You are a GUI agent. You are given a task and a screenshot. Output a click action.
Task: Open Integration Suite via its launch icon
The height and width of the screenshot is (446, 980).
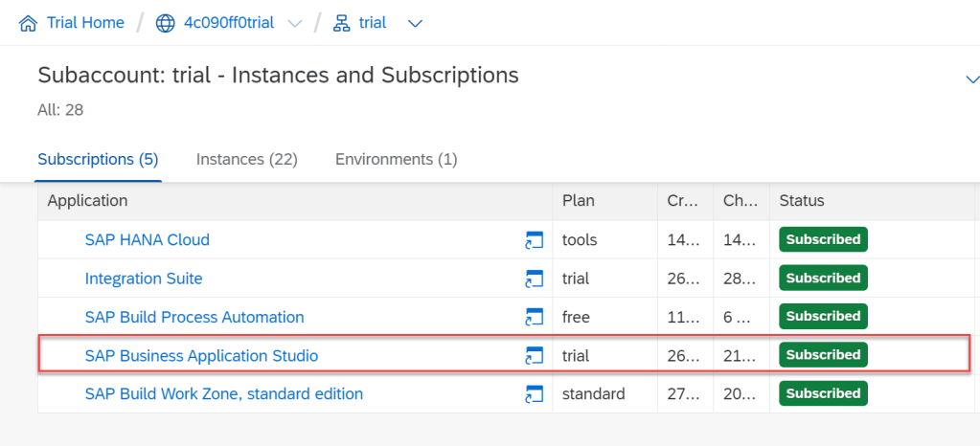click(x=534, y=279)
